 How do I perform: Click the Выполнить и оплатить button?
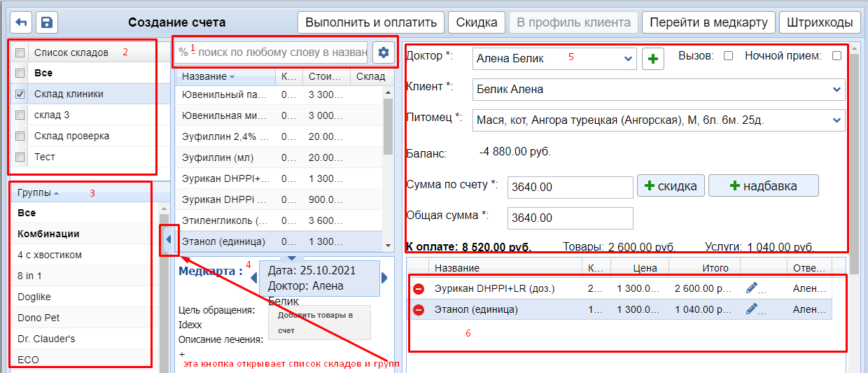coord(371,22)
